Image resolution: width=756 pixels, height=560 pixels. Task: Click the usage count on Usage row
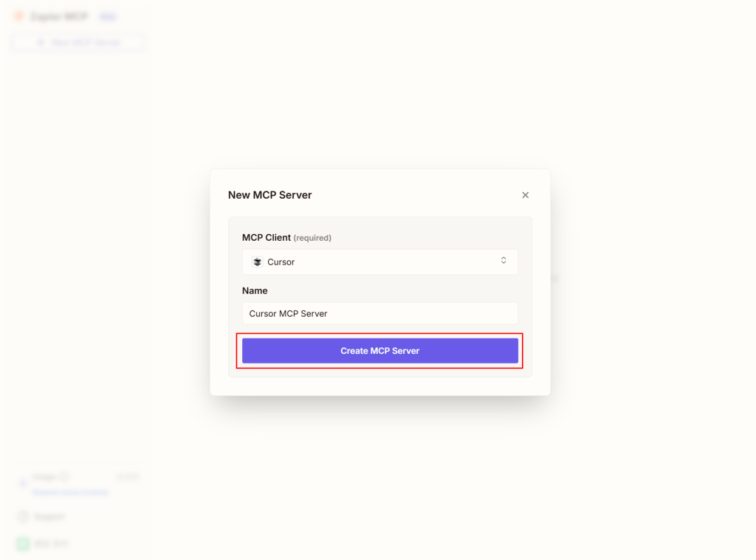[x=128, y=477]
